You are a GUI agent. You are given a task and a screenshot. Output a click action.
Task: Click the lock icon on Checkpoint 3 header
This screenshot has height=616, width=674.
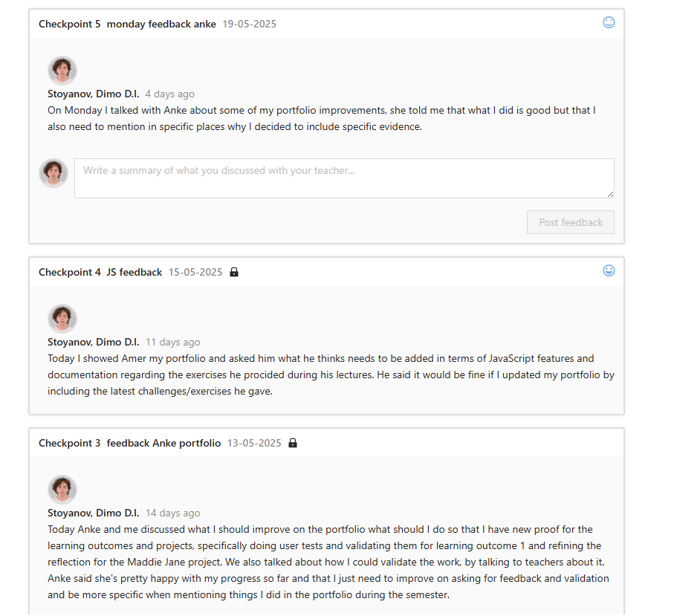point(292,443)
